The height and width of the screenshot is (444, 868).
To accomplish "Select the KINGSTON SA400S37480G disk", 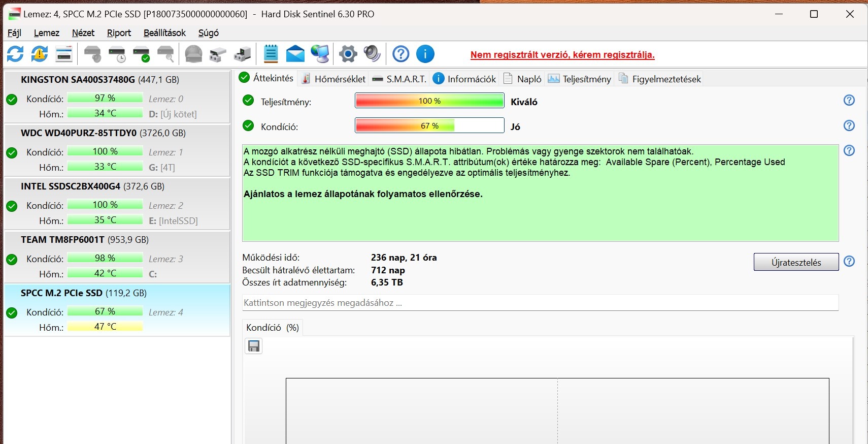I will coord(117,97).
